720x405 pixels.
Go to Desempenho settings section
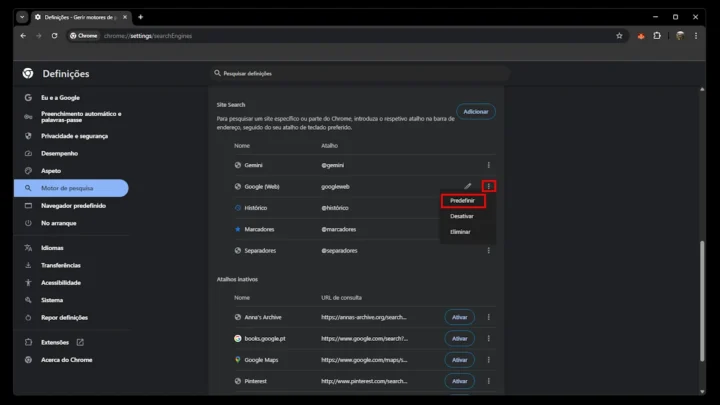(59, 153)
